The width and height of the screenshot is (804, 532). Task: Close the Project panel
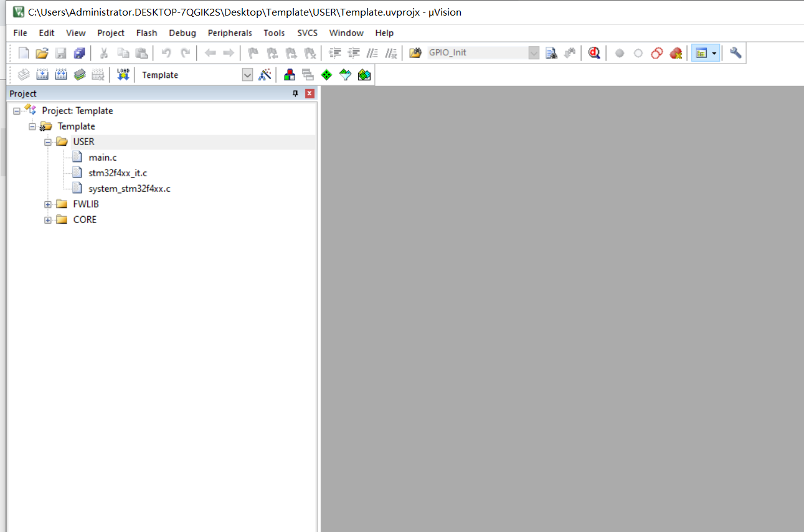coord(310,93)
